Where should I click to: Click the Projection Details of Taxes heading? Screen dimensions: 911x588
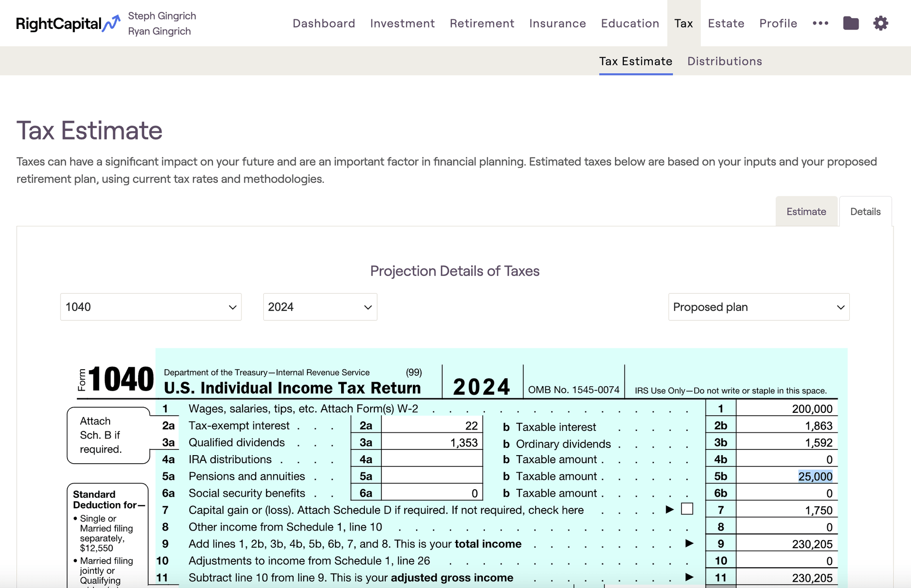pyautogui.click(x=455, y=271)
